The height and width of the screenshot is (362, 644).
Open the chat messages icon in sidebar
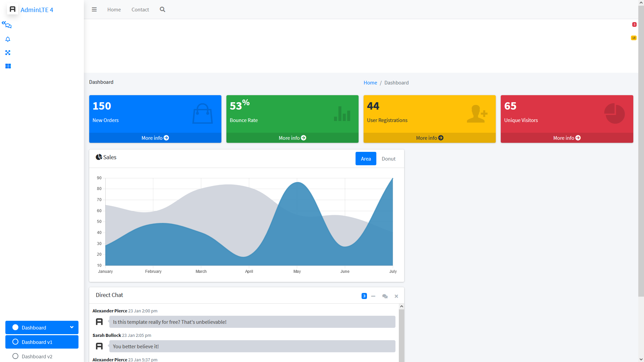point(8,25)
